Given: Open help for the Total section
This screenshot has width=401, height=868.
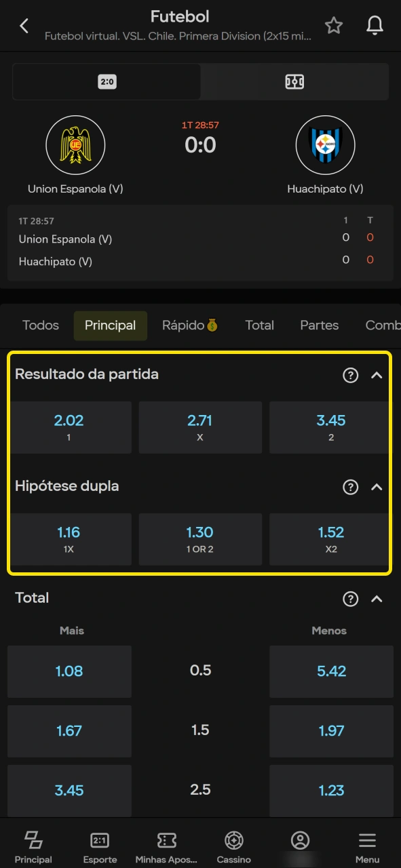Looking at the screenshot, I should click(x=351, y=599).
